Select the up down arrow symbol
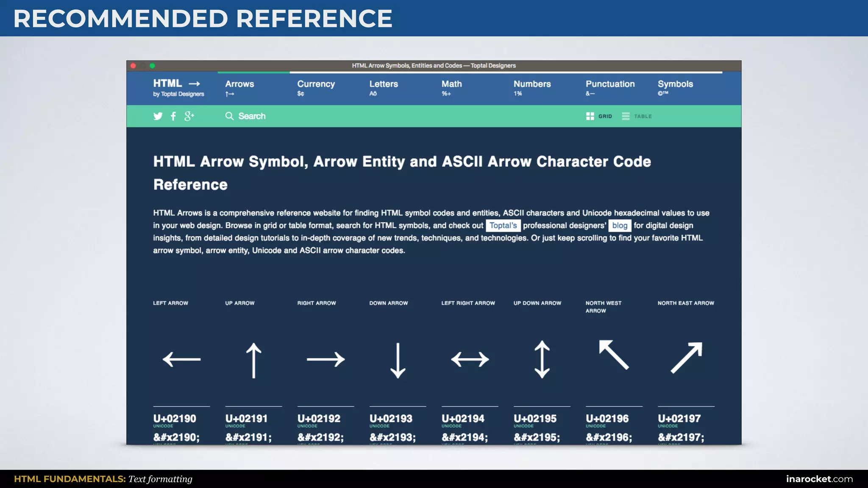Image resolution: width=868 pixels, height=488 pixels. [542, 359]
